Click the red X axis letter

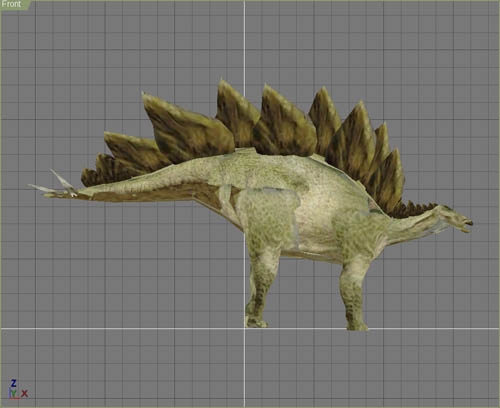tap(24, 394)
